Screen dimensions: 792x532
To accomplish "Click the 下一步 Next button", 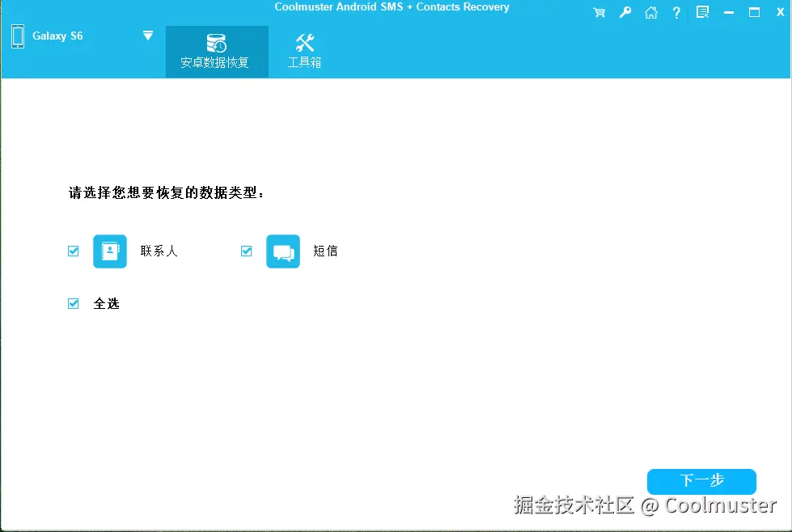I will (x=701, y=481).
